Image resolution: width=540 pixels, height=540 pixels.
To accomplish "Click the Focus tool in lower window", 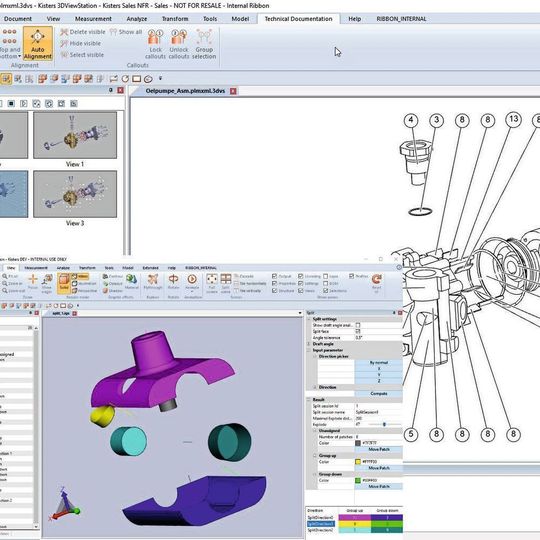I will pyautogui.click(x=33, y=282).
